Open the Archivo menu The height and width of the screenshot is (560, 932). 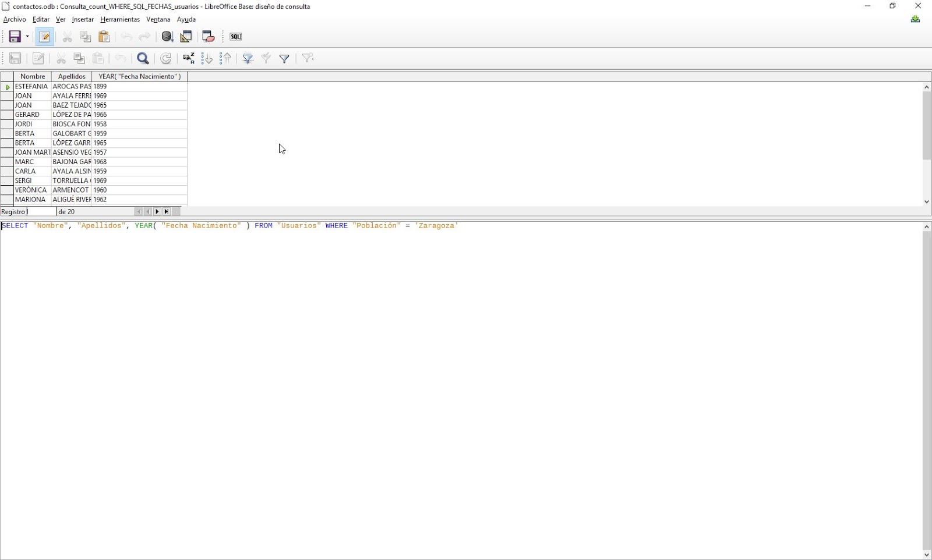point(14,19)
